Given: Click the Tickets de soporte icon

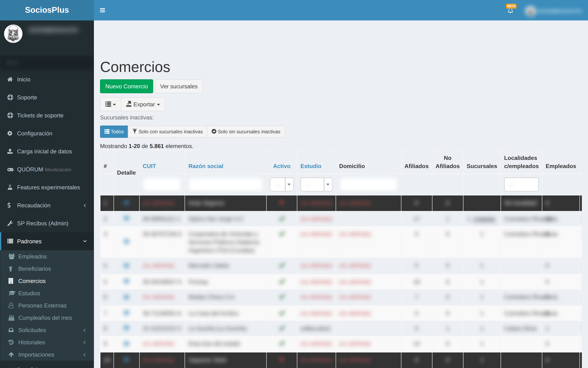Looking at the screenshot, I should 10,115.
